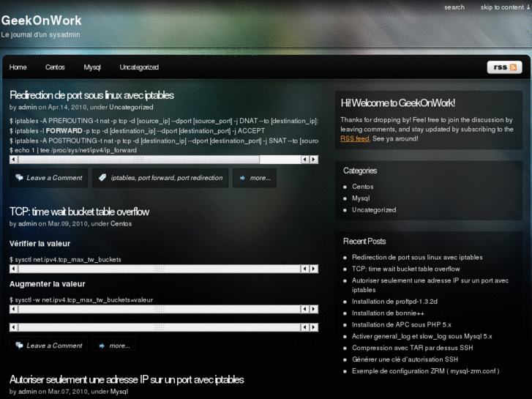Open Home in the navigation bar

[18, 67]
